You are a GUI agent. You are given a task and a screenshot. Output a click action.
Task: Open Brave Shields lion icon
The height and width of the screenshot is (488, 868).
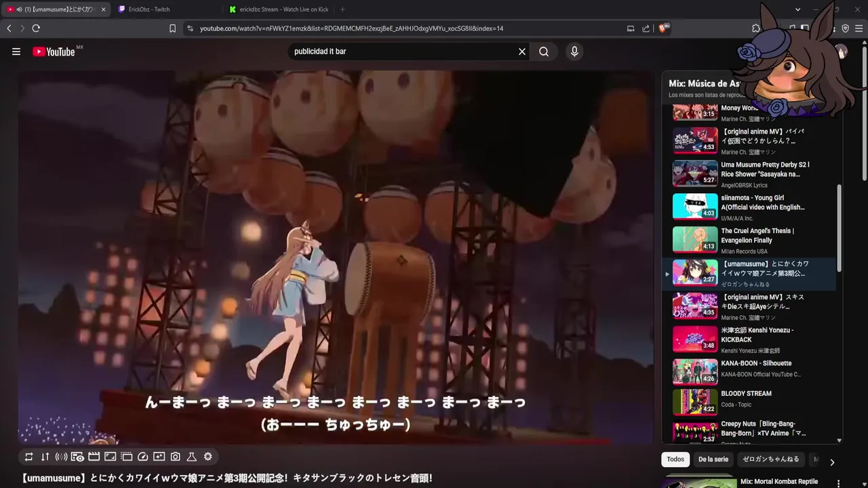click(x=664, y=28)
